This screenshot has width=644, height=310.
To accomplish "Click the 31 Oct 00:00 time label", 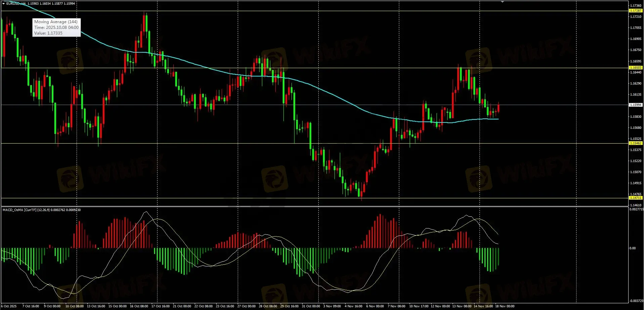I will pyautogui.click(x=311, y=306).
